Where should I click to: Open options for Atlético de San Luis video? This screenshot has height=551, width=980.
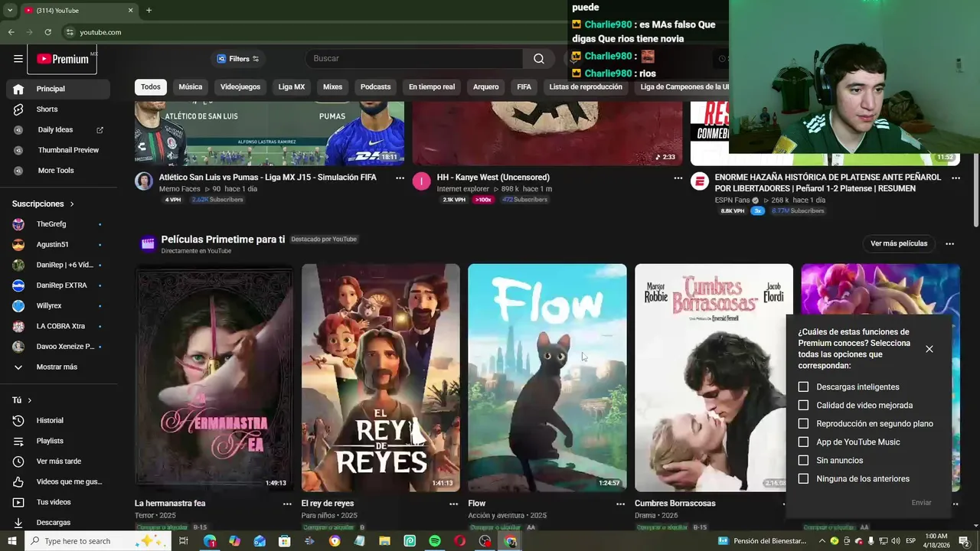pyautogui.click(x=400, y=178)
